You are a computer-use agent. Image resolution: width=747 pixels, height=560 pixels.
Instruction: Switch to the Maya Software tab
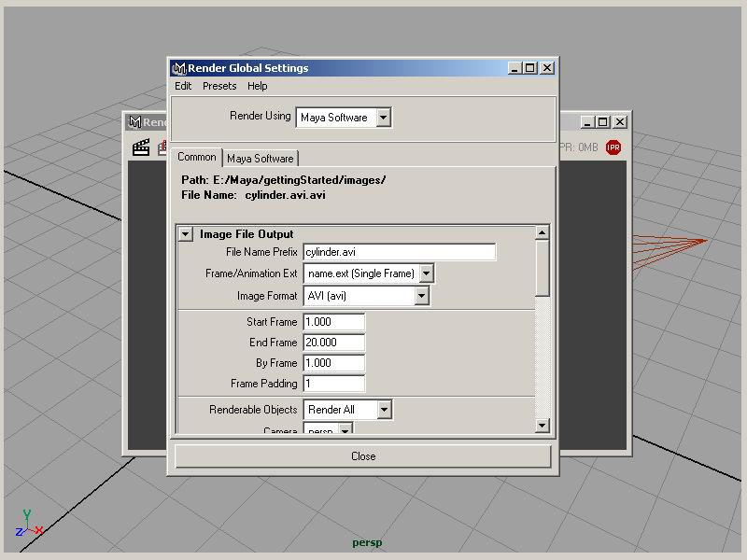point(261,158)
